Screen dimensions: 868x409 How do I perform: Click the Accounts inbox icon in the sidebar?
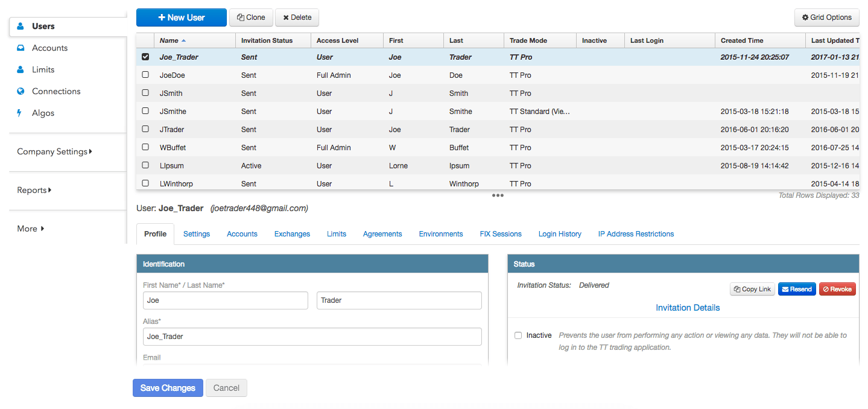[x=21, y=48]
